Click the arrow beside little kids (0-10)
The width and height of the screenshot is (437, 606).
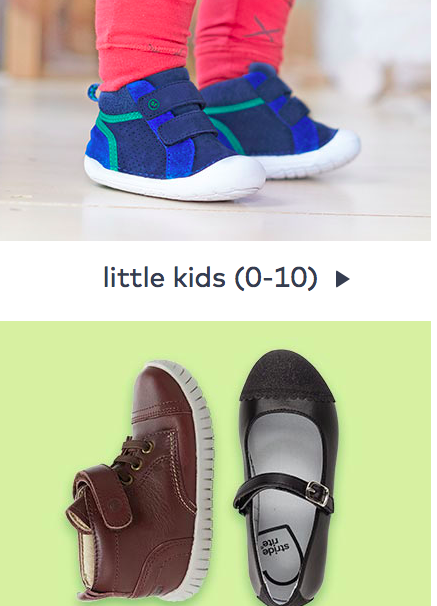pos(342,279)
